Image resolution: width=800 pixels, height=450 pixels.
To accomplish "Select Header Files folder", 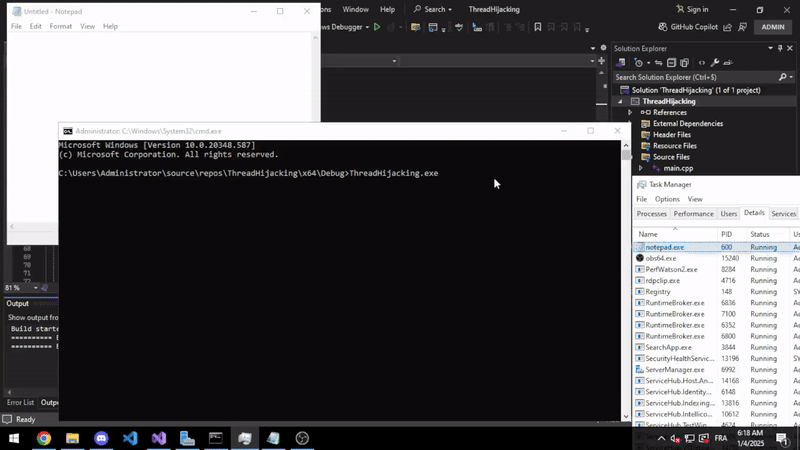I will [x=671, y=135].
